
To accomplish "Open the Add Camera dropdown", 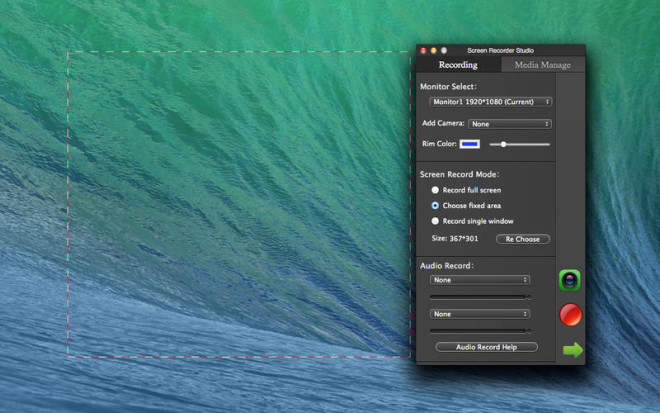I will point(509,124).
